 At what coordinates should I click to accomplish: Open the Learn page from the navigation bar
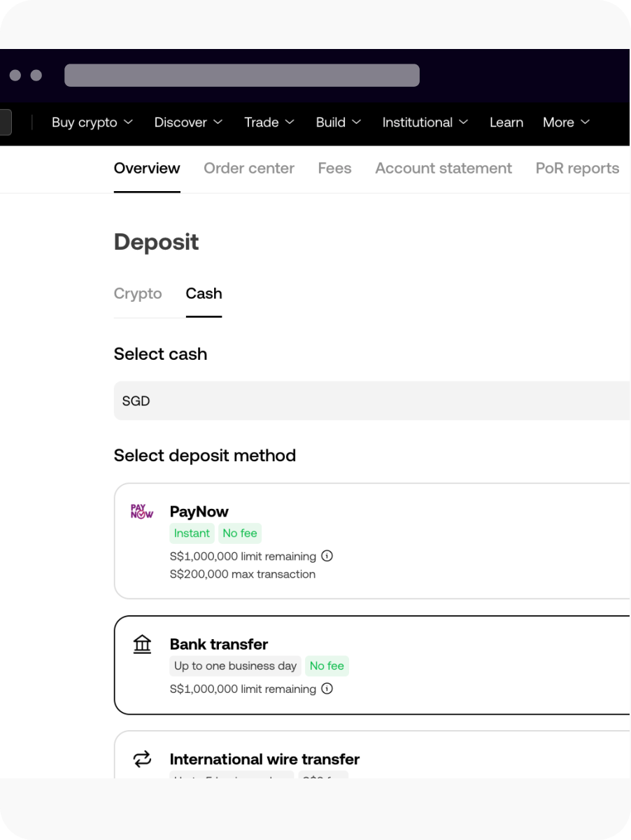tap(506, 122)
